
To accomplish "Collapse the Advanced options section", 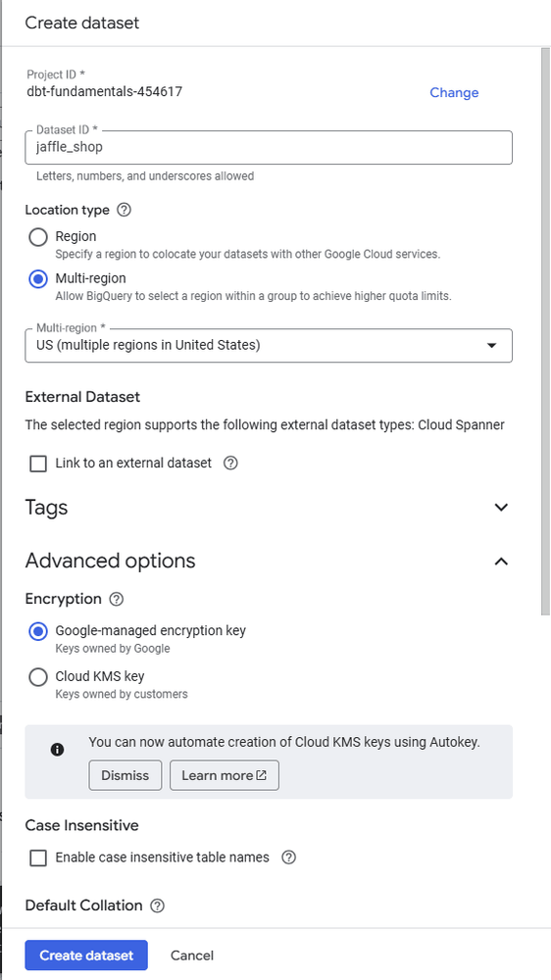I will point(501,562).
